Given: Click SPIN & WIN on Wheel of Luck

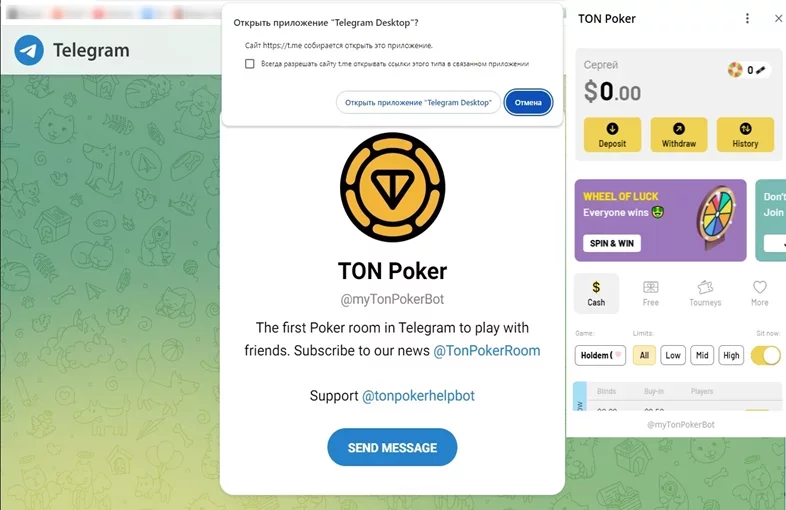Looking at the screenshot, I should [612, 243].
